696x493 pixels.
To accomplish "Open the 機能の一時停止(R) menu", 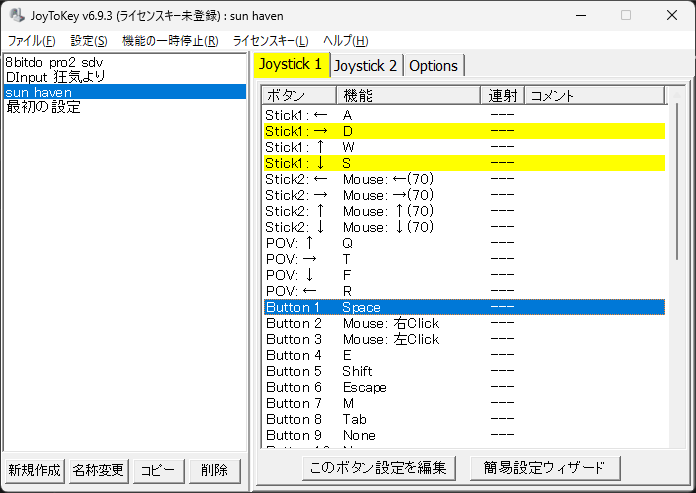I will click(170, 41).
